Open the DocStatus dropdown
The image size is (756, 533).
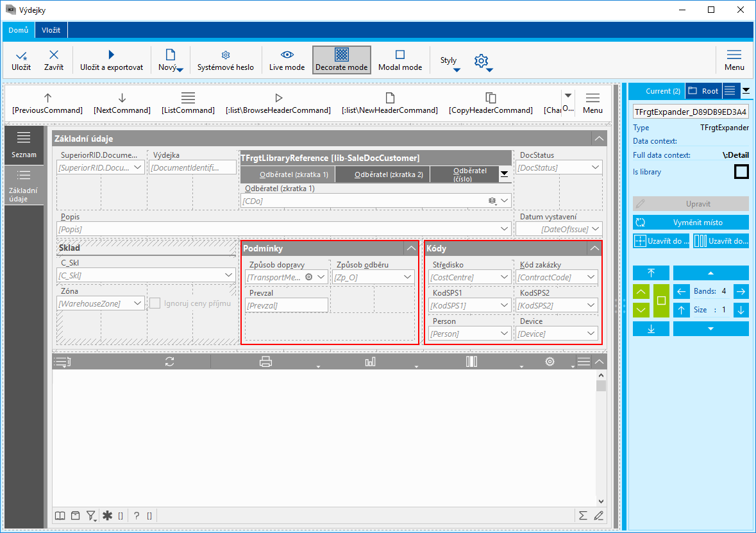click(x=595, y=167)
